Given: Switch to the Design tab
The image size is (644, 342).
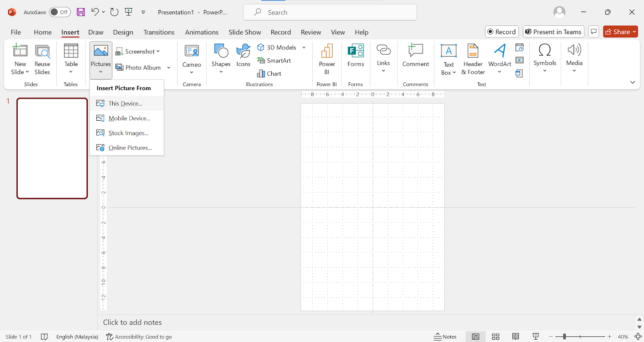Looking at the screenshot, I should click(123, 32).
